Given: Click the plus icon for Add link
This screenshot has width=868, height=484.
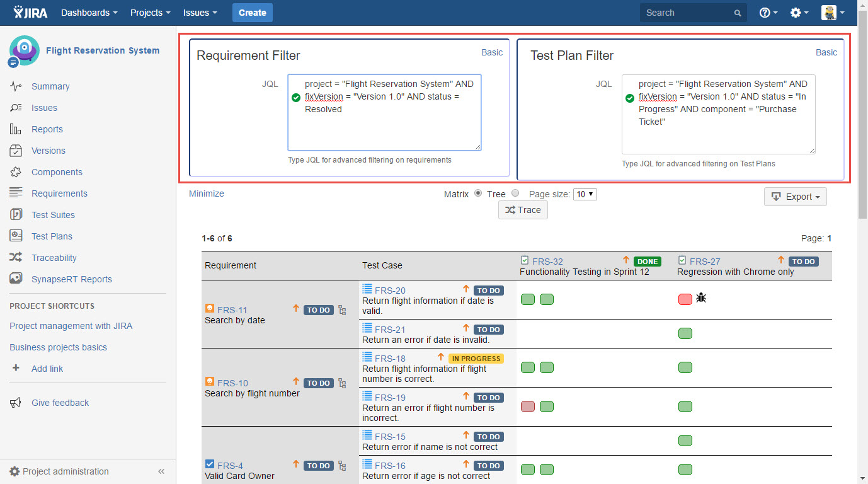Looking at the screenshot, I should click(x=16, y=368).
